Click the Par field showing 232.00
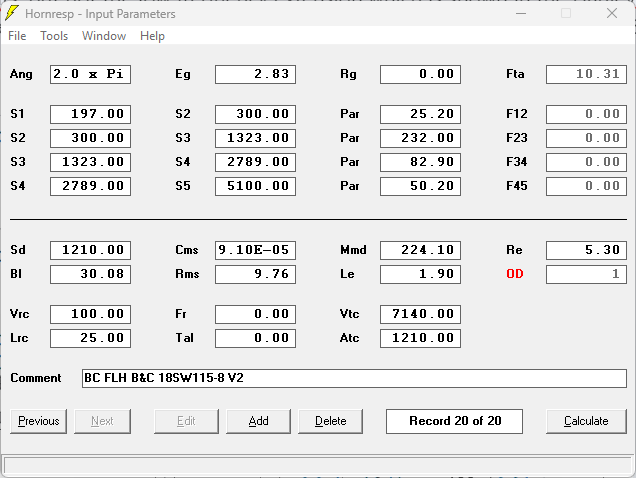 coord(420,138)
